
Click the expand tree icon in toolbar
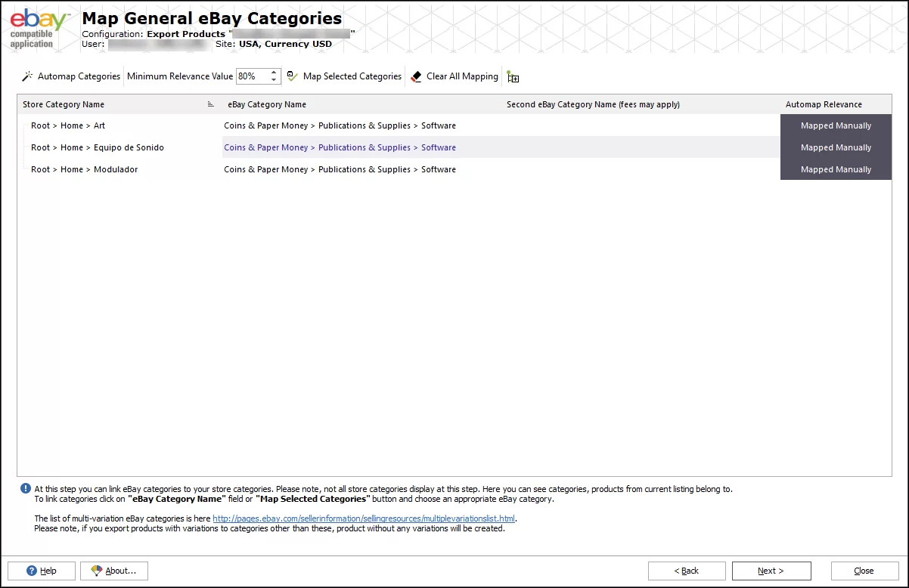pyautogui.click(x=513, y=77)
